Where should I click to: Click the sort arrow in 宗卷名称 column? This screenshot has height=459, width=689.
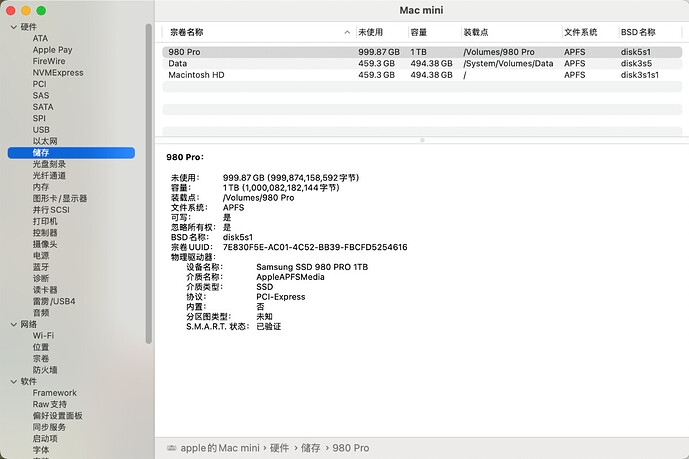click(x=347, y=33)
